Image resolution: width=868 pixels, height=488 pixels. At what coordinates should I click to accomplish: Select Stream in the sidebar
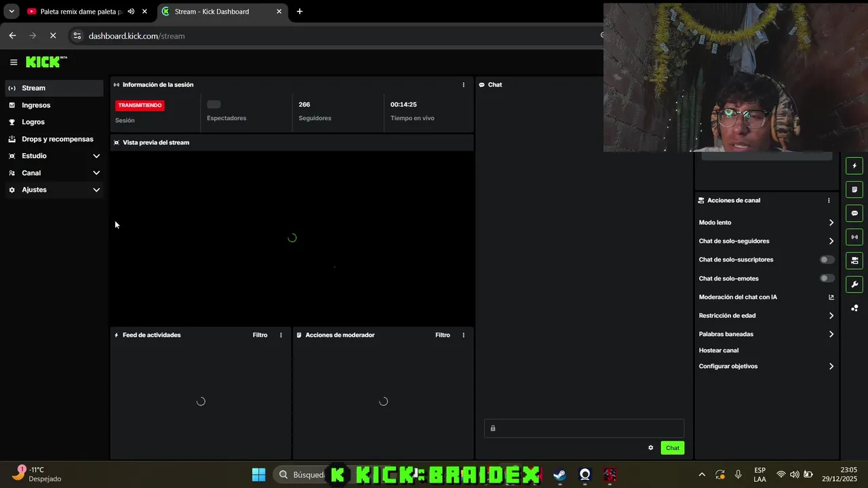pyautogui.click(x=54, y=88)
